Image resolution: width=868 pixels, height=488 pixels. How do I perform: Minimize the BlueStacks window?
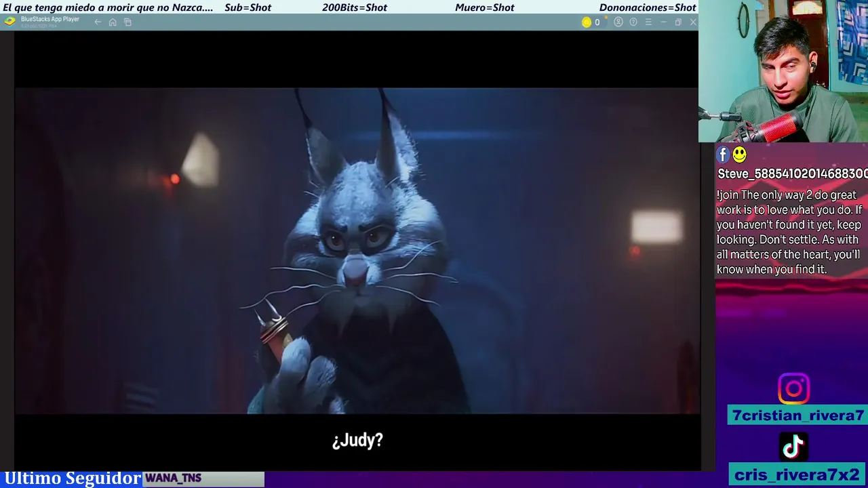(663, 22)
